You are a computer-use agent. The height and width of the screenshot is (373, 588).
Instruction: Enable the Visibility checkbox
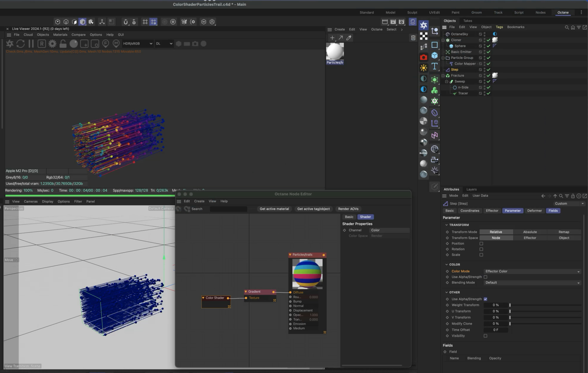[x=485, y=336]
